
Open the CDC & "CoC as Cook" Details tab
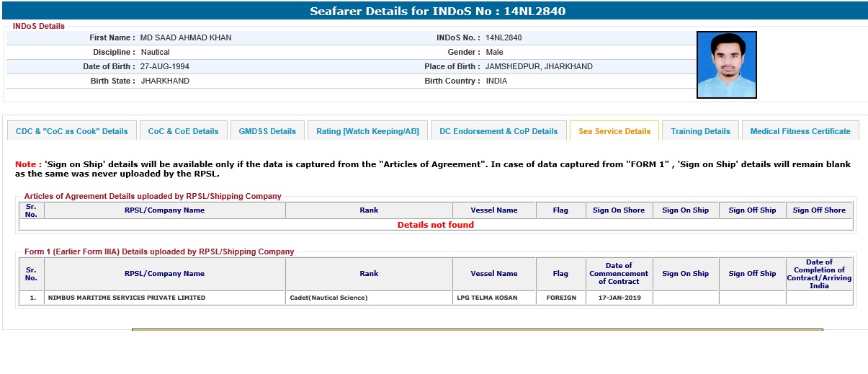coord(71,131)
